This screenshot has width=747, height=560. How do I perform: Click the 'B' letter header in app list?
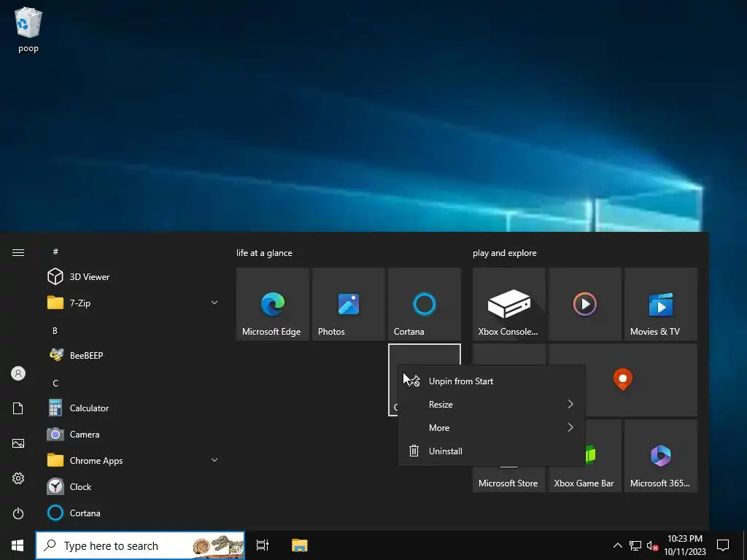click(55, 330)
